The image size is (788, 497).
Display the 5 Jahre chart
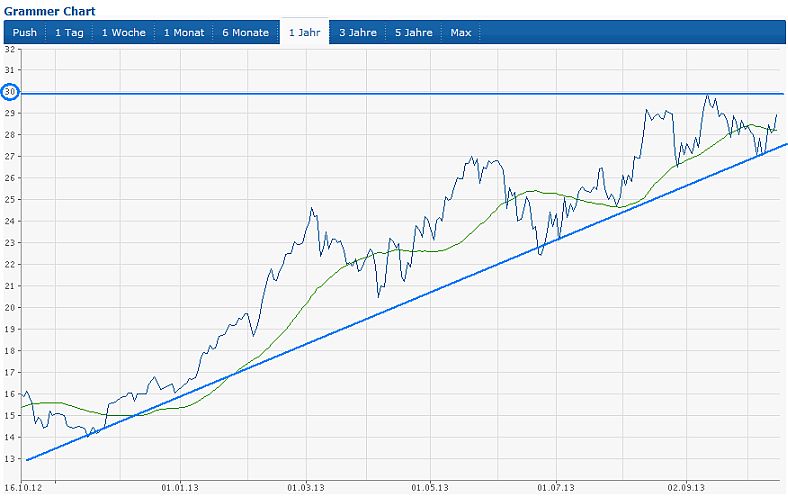point(413,33)
